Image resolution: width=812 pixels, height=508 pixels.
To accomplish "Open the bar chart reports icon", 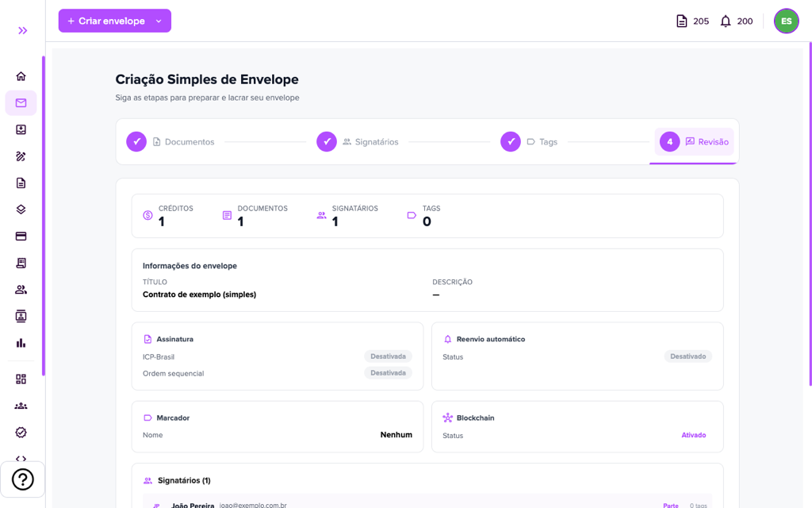I will click(21, 343).
